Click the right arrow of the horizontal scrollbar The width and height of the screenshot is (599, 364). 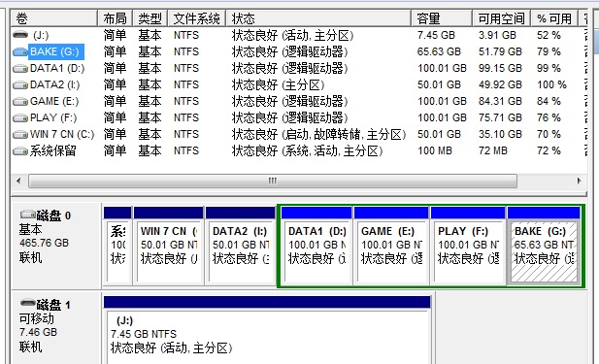point(580,181)
